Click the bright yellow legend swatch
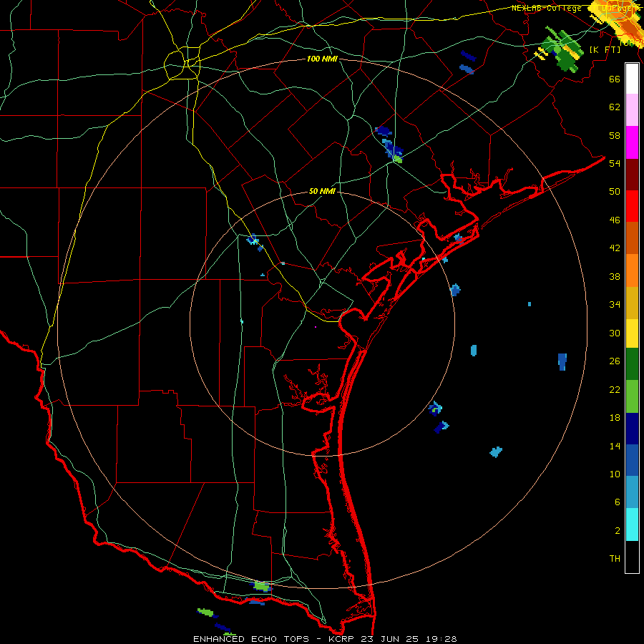This screenshot has width=644, height=644. click(x=632, y=333)
